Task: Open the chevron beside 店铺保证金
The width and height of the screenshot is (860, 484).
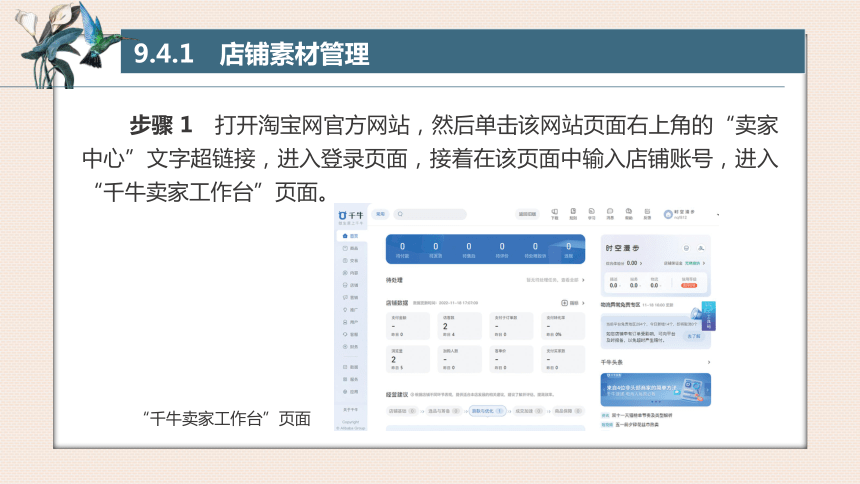Action: [x=704, y=263]
